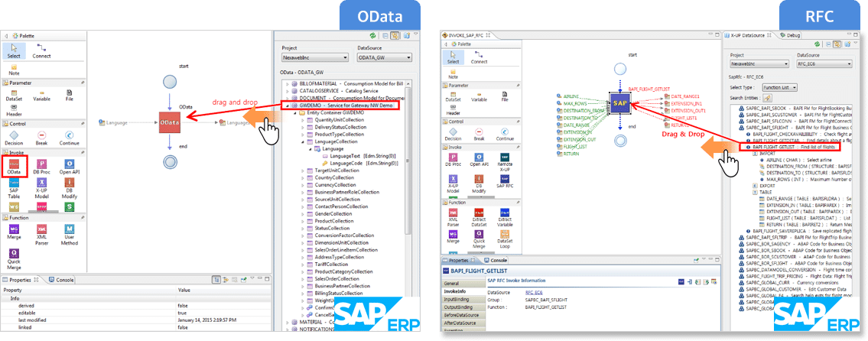The width and height of the screenshot is (868, 341).
Task: Select Decision control in OData palette
Action: [x=14, y=138]
